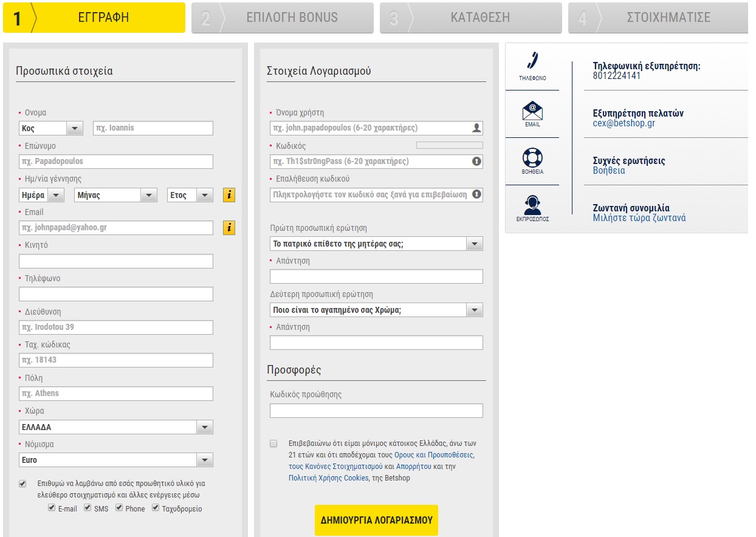Open the first personal question dropdown
Screen dimensions: 756x537
[x=376, y=244]
